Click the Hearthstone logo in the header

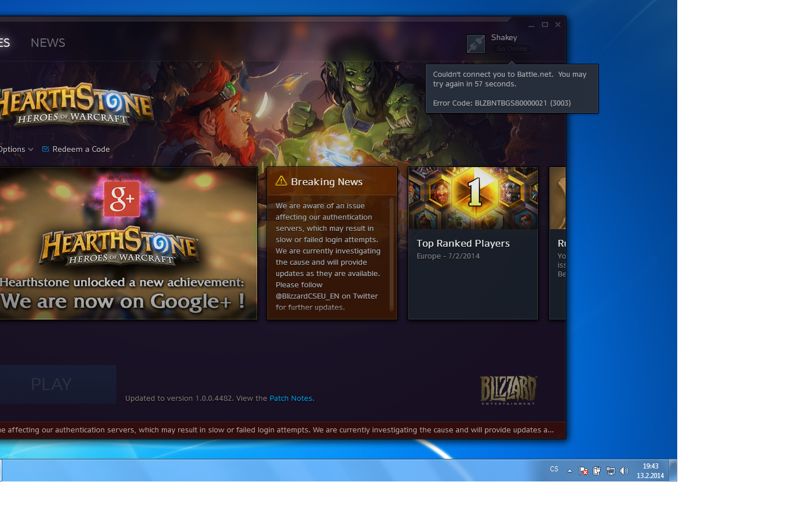[x=76, y=104]
